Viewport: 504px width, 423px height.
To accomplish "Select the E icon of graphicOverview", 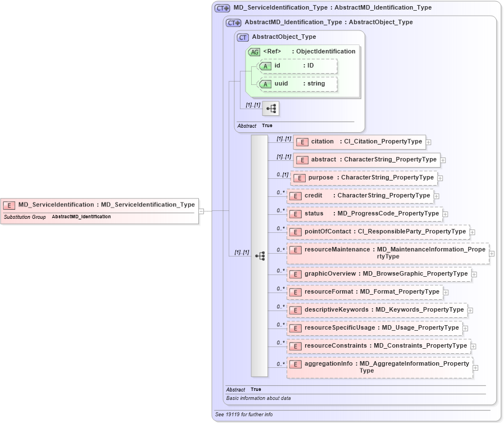I will point(296,274).
